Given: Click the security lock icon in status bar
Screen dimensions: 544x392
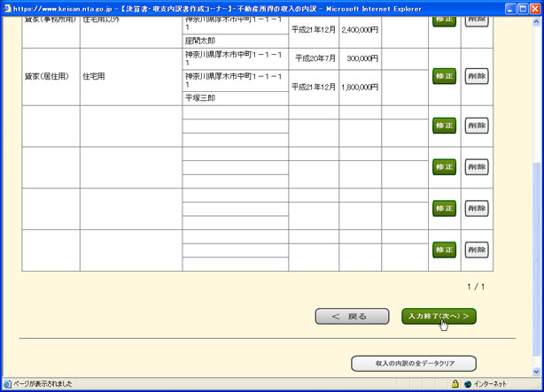Looking at the screenshot, I should [x=455, y=384].
